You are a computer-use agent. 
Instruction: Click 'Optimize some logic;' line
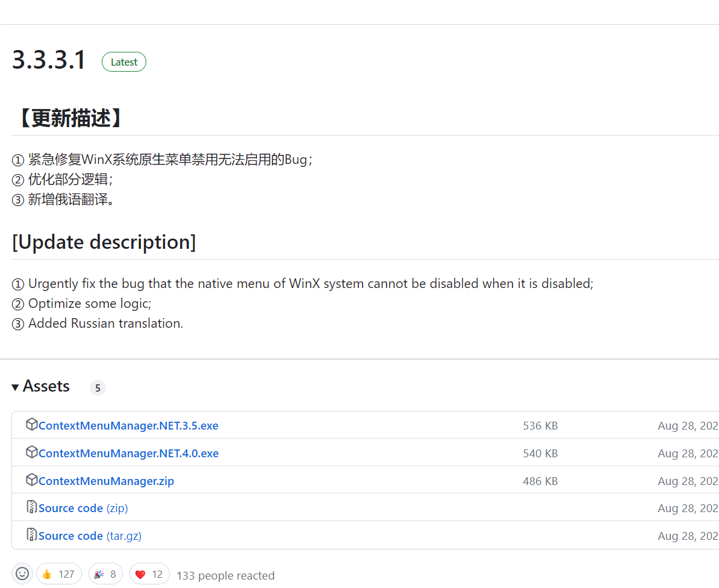pos(81,304)
